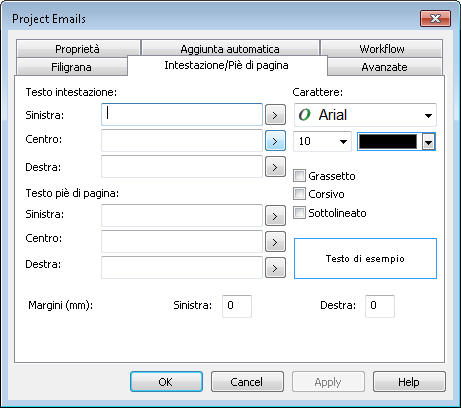Focus the footer Centro text field
The height and width of the screenshot is (408, 461).
click(182, 241)
